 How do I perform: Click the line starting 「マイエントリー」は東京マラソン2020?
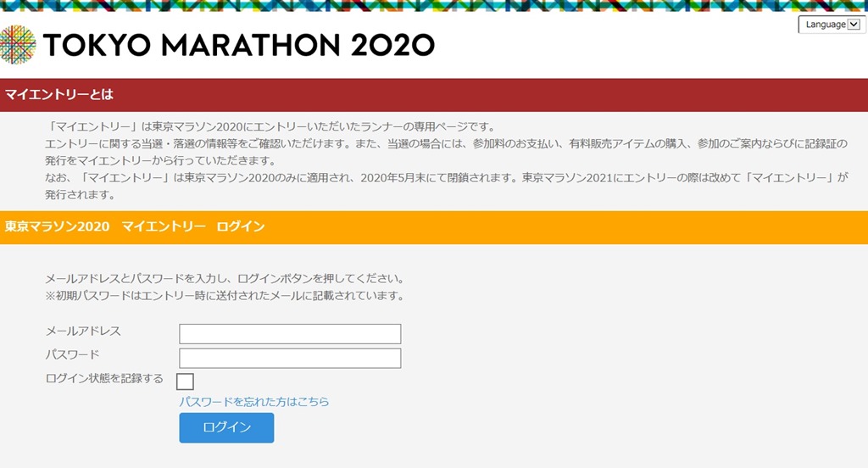(x=270, y=127)
